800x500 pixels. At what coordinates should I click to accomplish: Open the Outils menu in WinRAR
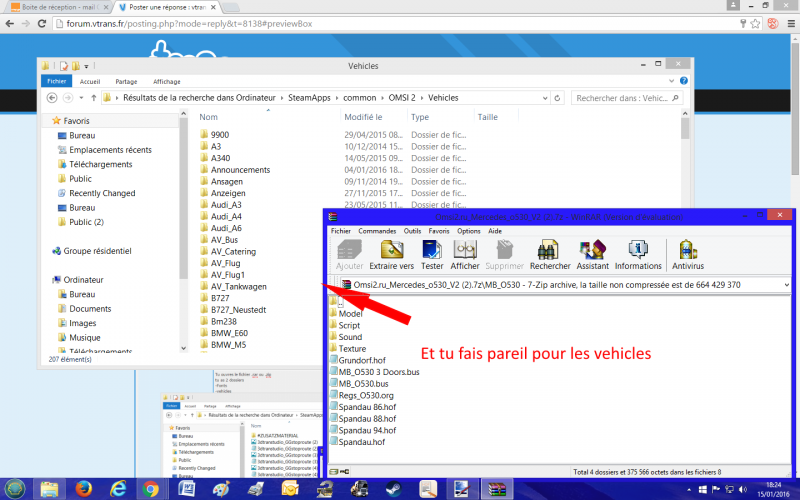(x=412, y=231)
